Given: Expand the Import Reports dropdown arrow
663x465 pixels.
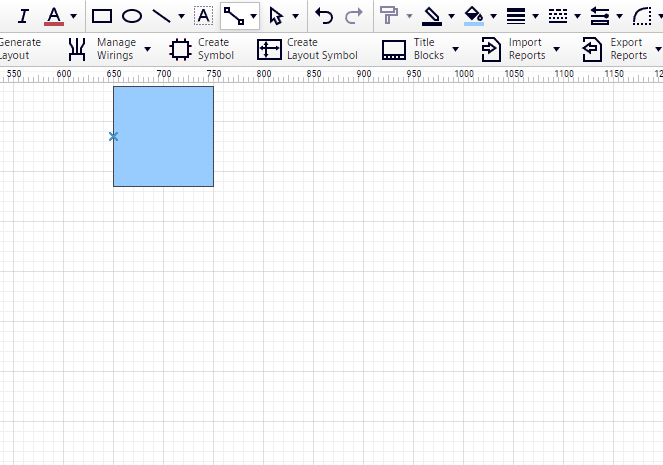Looking at the screenshot, I should click(557, 49).
